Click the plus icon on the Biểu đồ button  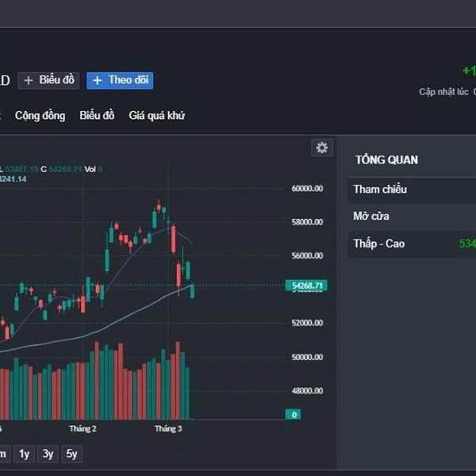(x=29, y=80)
